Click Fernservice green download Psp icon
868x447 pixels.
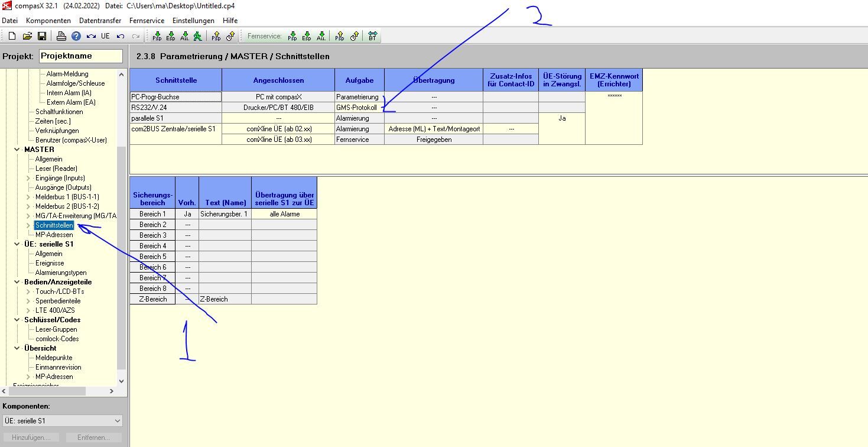click(292, 36)
